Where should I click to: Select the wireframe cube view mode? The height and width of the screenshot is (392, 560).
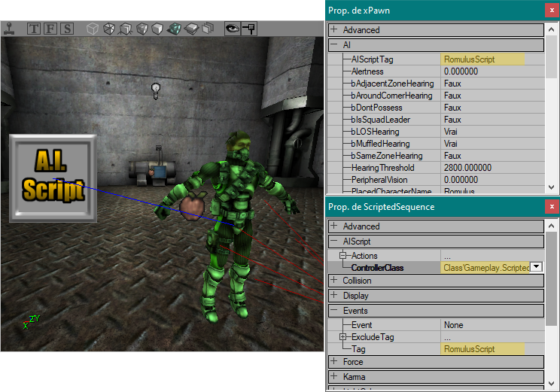[x=92, y=29]
